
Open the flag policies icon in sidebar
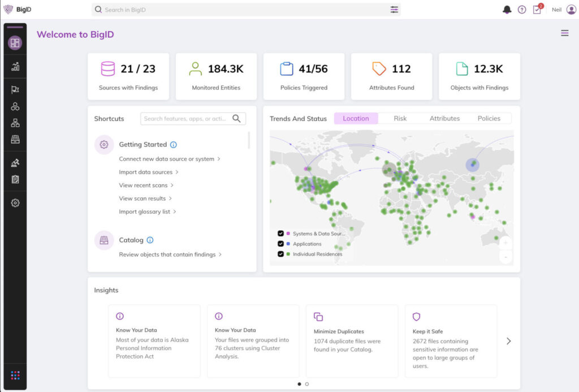(x=15, y=89)
